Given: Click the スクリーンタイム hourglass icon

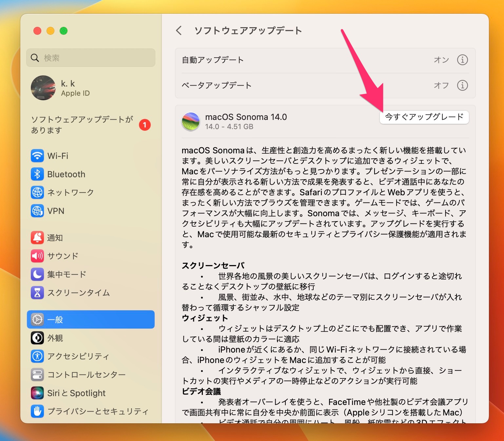Looking at the screenshot, I should tap(37, 293).
